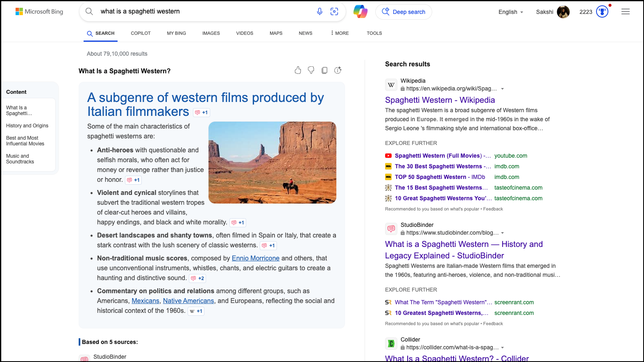The image size is (644, 362).
Task: Copy the answer text
Action: pyautogui.click(x=324, y=70)
